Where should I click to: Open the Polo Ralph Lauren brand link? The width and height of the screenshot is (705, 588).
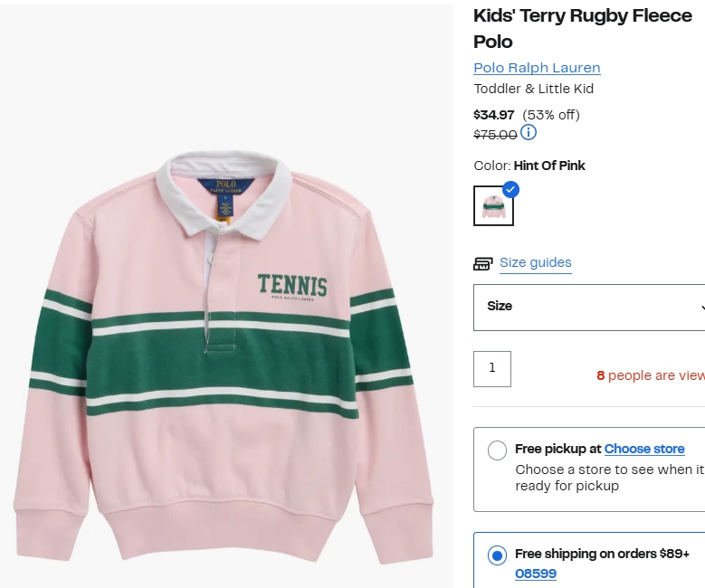(537, 68)
